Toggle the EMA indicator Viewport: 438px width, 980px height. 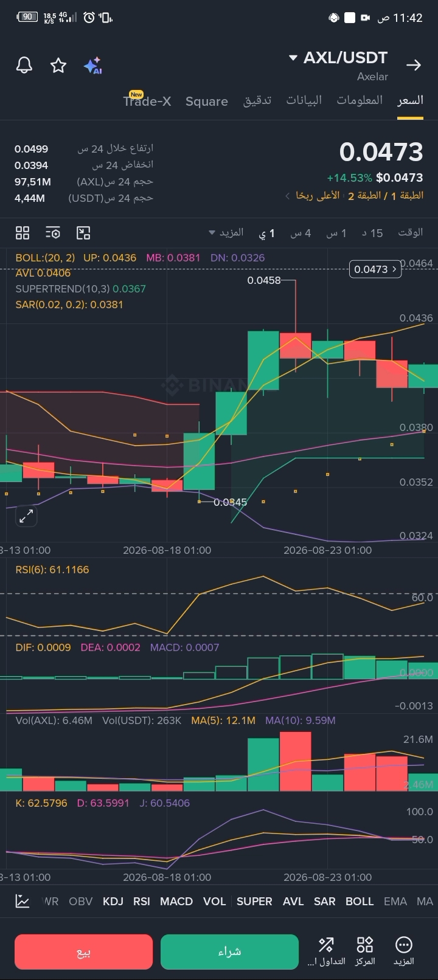click(395, 902)
